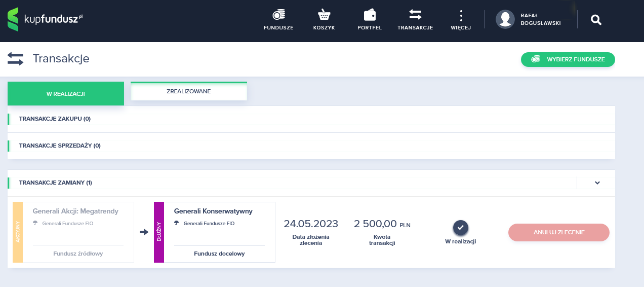Open the Portfel wallet icon

coord(370,15)
